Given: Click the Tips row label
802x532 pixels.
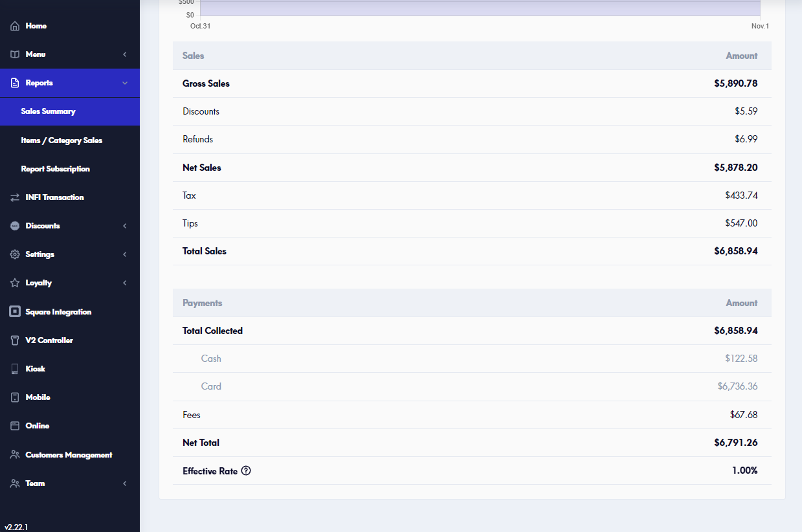Looking at the screenshot, I should pyautogui.click(x=190, y=223).
